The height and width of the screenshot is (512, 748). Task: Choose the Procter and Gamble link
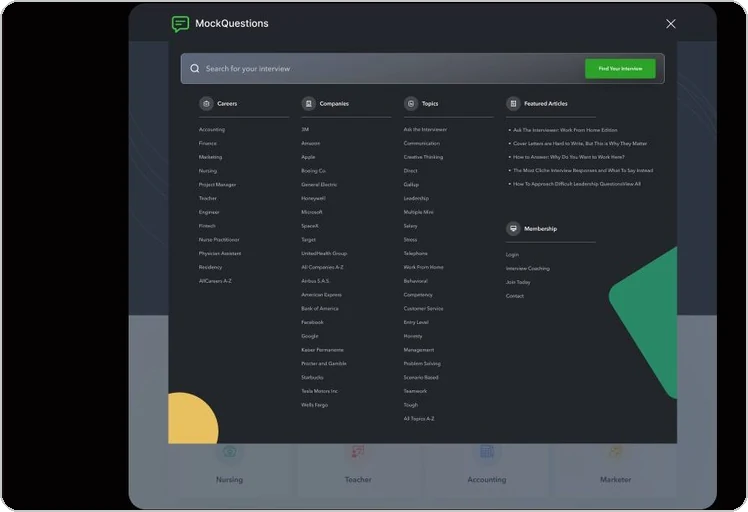pyautogui.click(x=324, y=364)
